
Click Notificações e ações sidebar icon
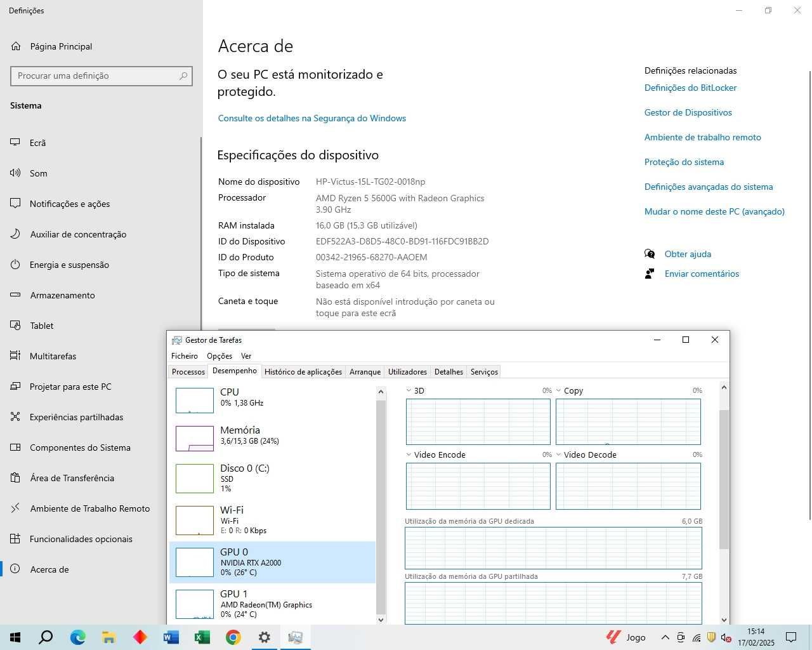point(15,204)
